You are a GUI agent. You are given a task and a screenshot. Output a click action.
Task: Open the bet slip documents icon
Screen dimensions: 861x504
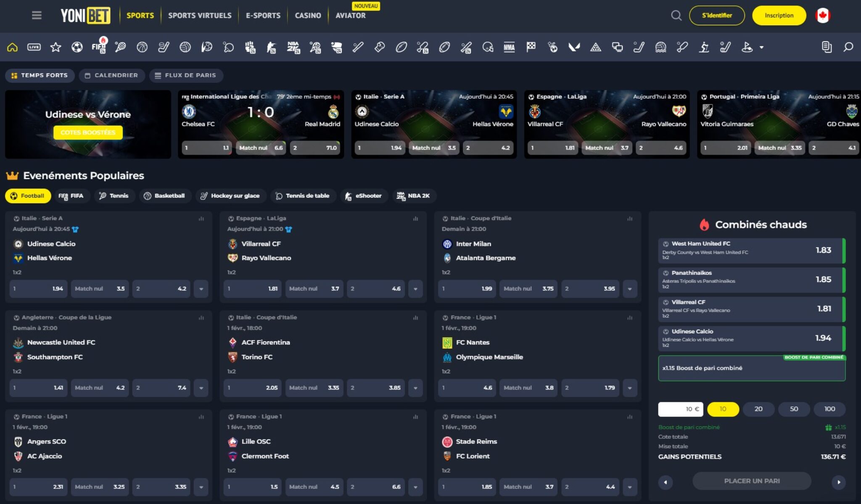point(827,47)
